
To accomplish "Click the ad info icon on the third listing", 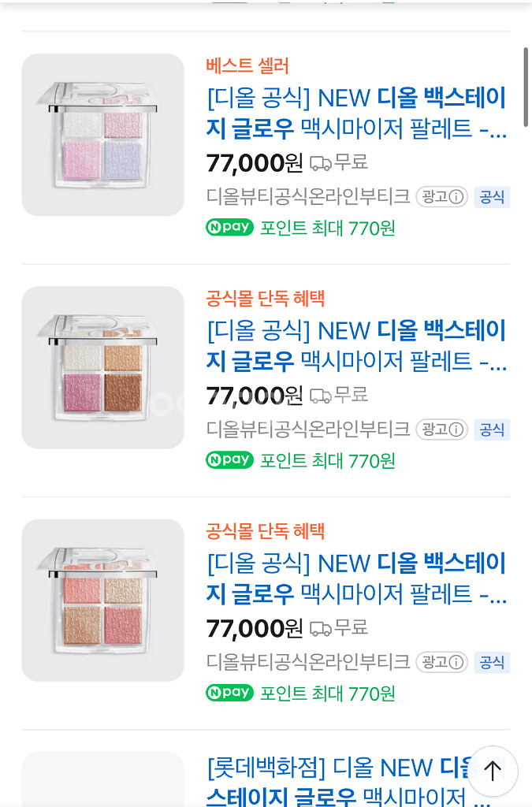I will pos(456,662).
